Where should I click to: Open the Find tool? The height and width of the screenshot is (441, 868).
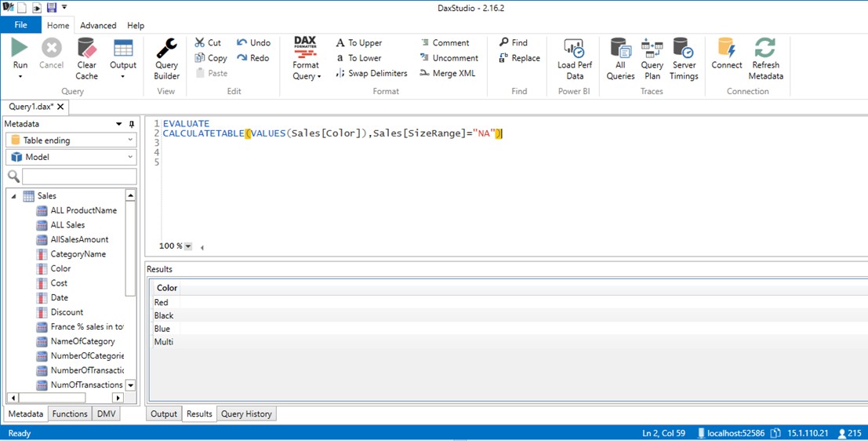point(513,42)
